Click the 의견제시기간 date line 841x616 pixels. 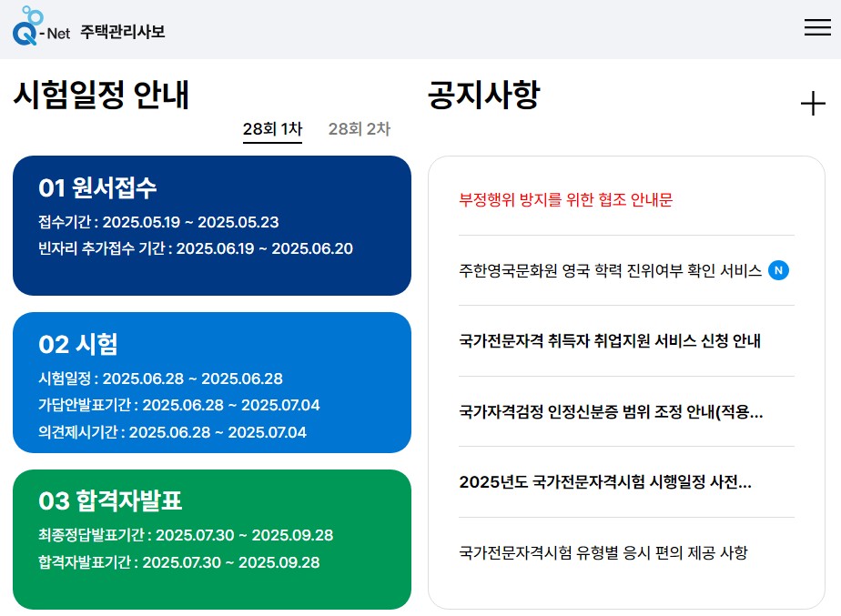pyautogui.click(x=172, y=432)
